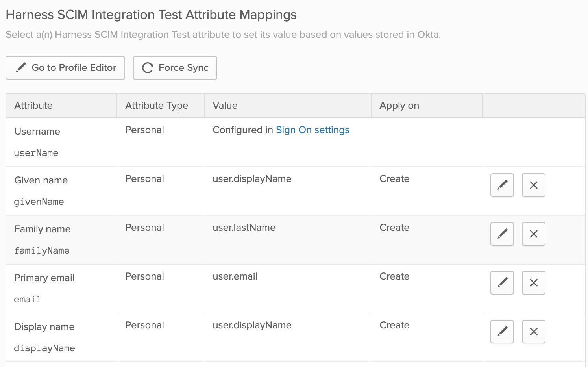Select the givenName attribute code text
588x367 pixels.
click(x=39, y=202)
